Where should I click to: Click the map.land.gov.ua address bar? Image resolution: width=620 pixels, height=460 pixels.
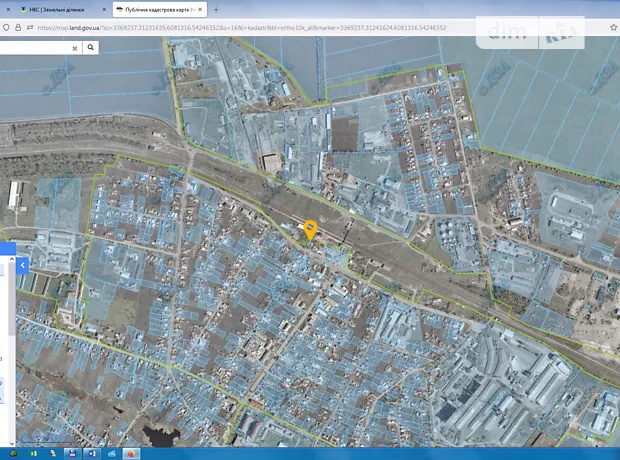[x=240, y=28]
